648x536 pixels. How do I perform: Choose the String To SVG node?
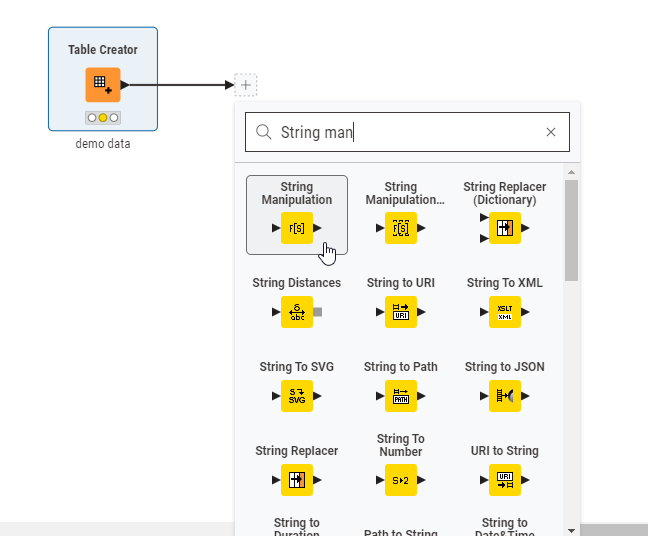[297, 396]
